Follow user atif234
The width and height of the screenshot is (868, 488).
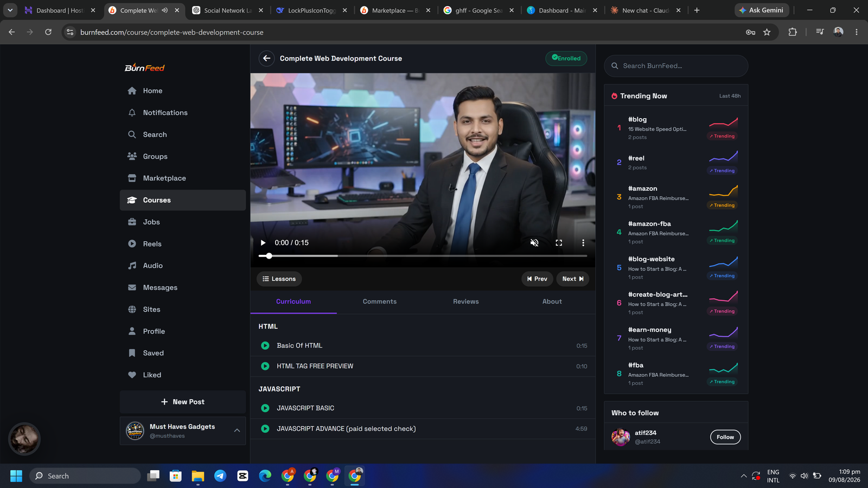(725, 437)
